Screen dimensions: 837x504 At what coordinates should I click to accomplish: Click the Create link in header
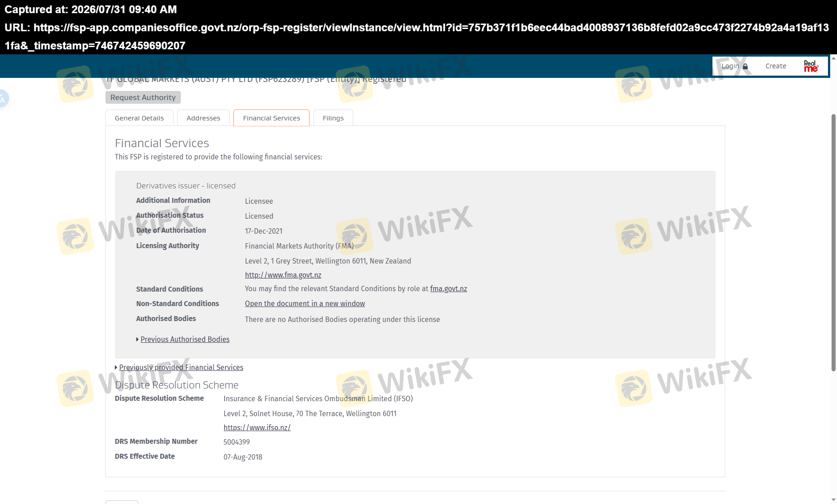[x=775, y=66]
